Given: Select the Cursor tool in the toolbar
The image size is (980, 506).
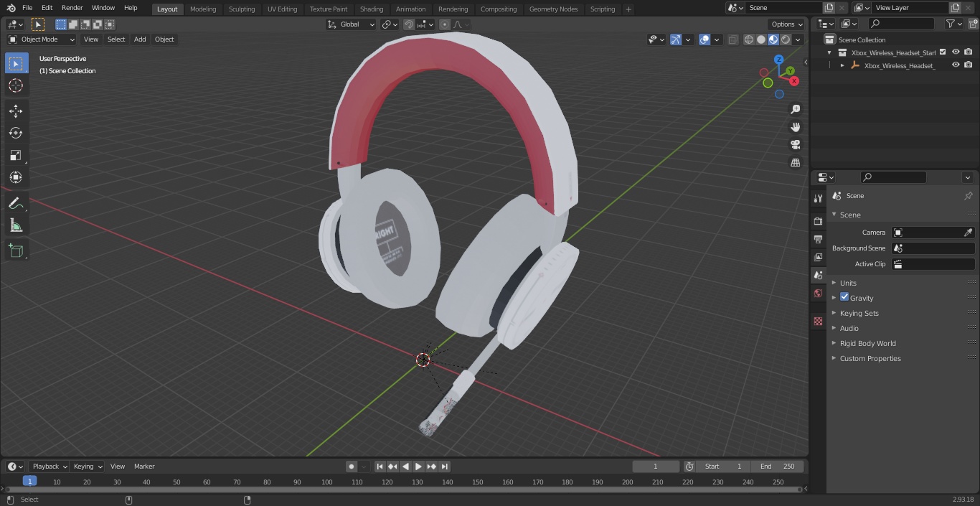Looking at the screenshot, I should click(x=16, y=86).
